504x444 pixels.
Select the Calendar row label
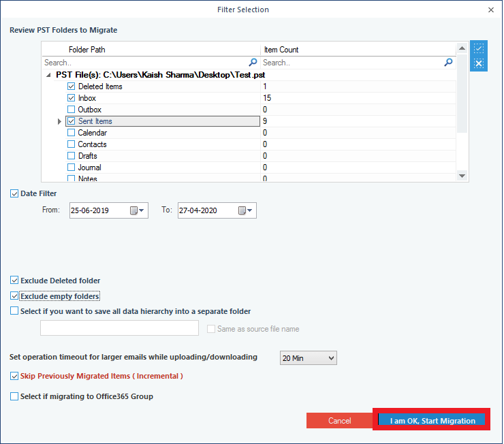tap(93, 133)
